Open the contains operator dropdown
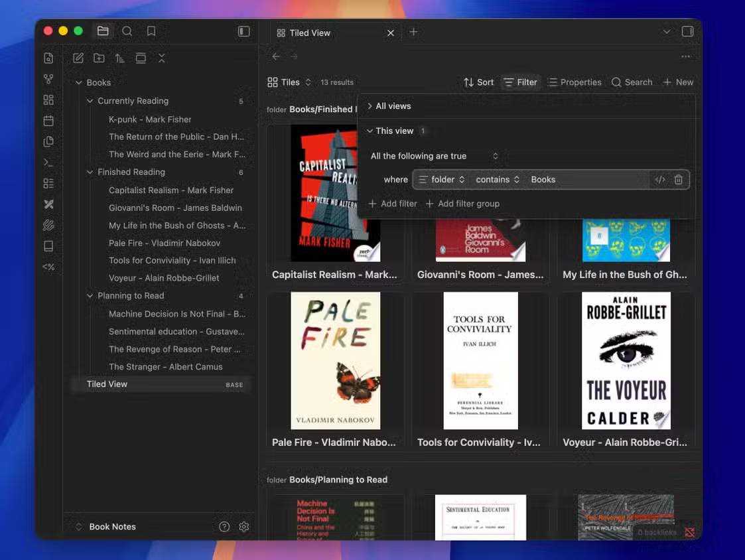This screenshot has width=745, height=560. (498, 180)
